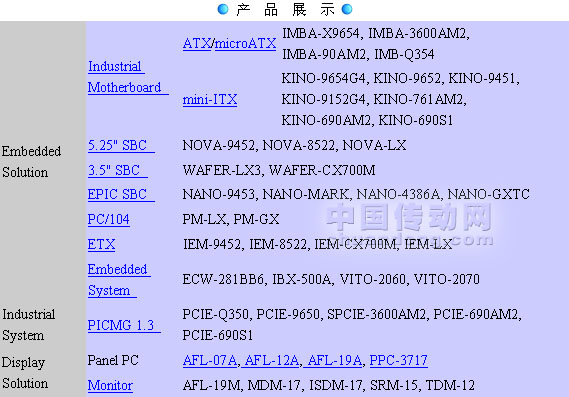This screenshot has height=397, width=569.
Task: Open the PPC-3717 link
Action: coord(398,360)
